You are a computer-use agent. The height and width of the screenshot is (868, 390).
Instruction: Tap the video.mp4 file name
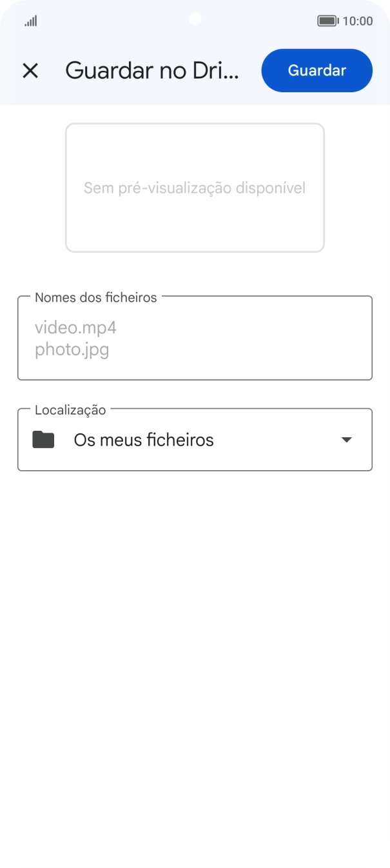coord(75,328)
